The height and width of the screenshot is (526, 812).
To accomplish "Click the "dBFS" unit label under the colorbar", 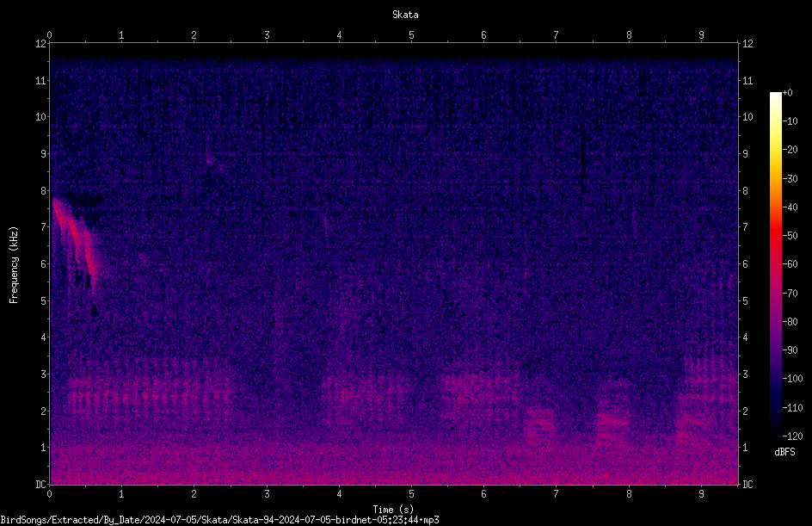I will (x=784, y=452).
